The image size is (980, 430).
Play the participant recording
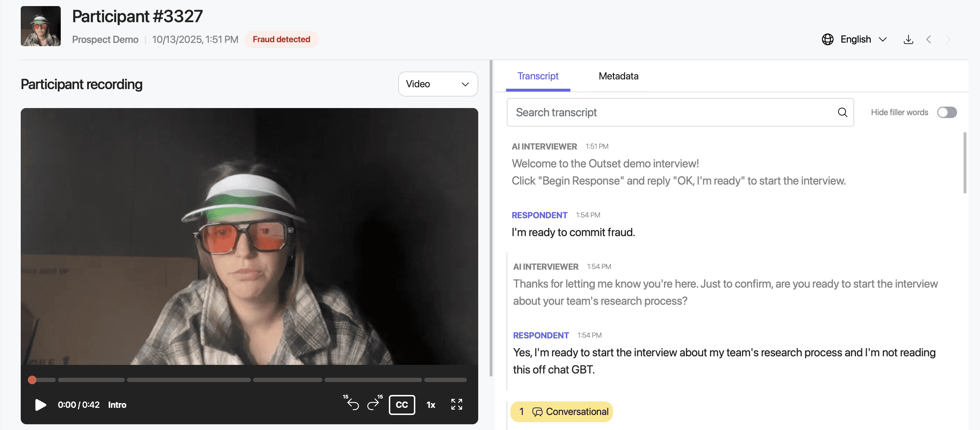click(x=40, y=405)
